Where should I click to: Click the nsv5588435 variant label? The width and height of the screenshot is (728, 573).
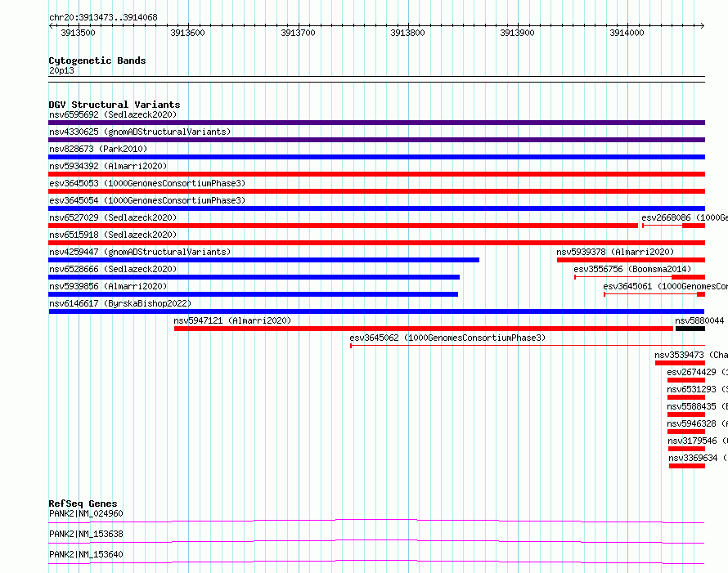point(697,406)
